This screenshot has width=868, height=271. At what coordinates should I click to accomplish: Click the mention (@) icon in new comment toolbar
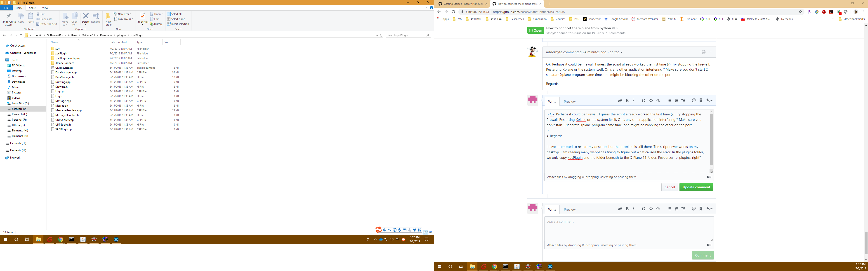pos(693,209)
